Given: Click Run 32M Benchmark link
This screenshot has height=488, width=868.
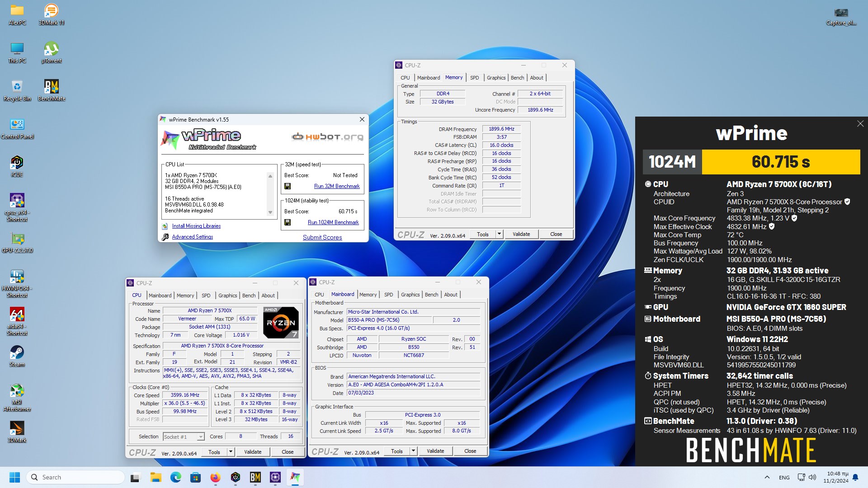Looking at the screenshot, I should coord(337,186).
